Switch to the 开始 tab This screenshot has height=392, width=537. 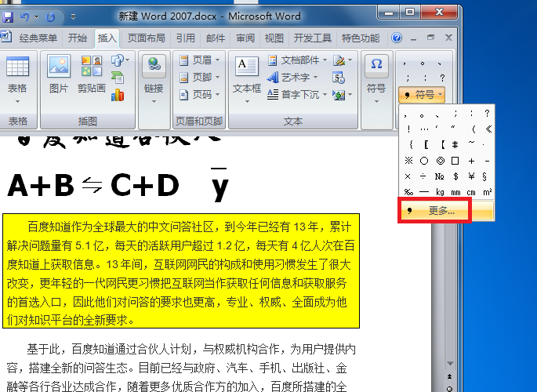point(78,38)
